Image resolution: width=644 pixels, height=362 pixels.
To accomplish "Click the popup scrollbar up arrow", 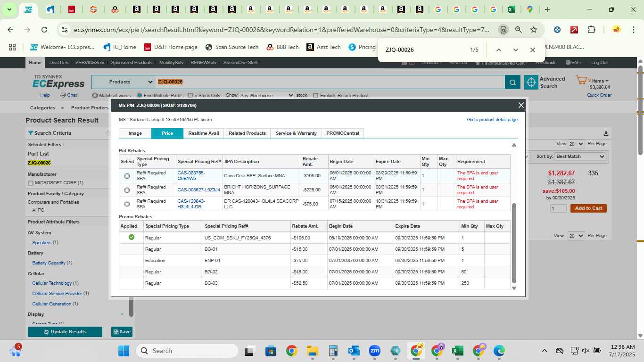I will click(x=514, y=145).
